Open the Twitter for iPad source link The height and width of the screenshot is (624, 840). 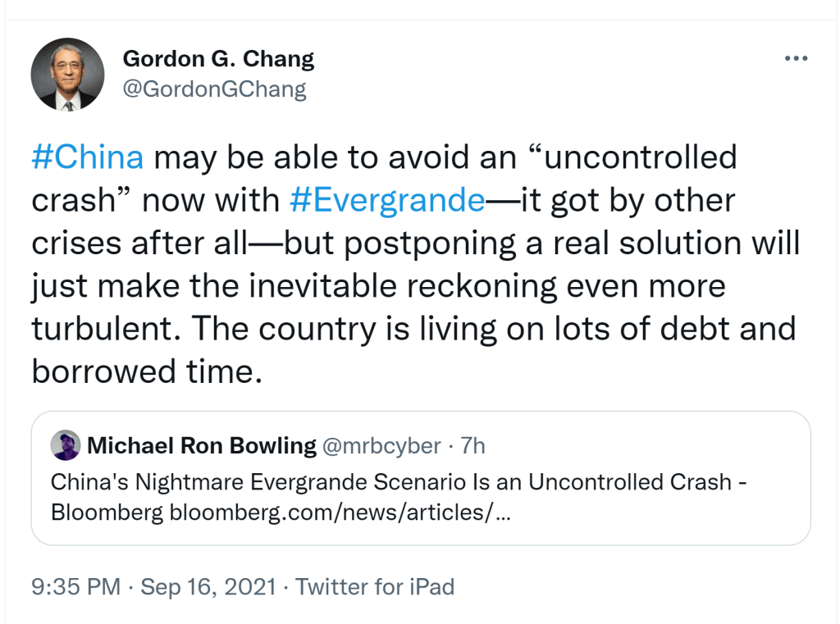point(374,587)
